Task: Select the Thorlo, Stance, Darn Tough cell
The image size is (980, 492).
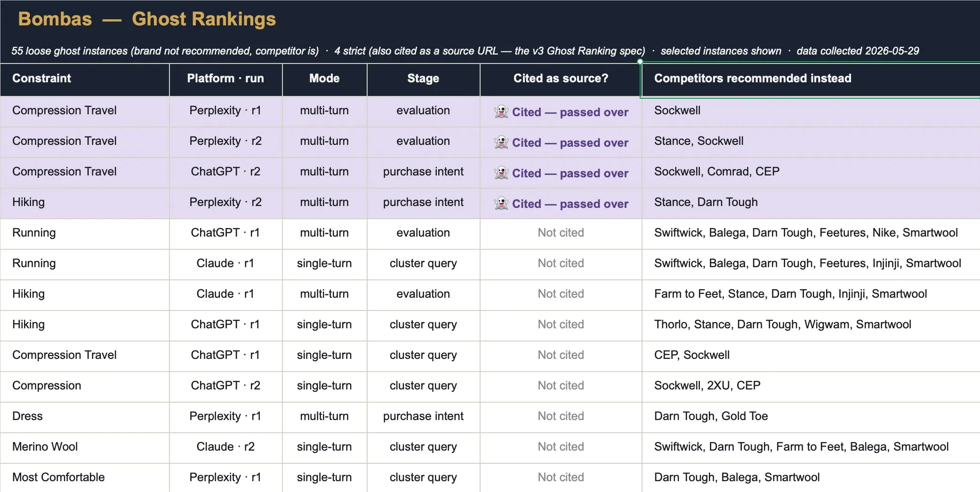Action: (x=811, y=325)
